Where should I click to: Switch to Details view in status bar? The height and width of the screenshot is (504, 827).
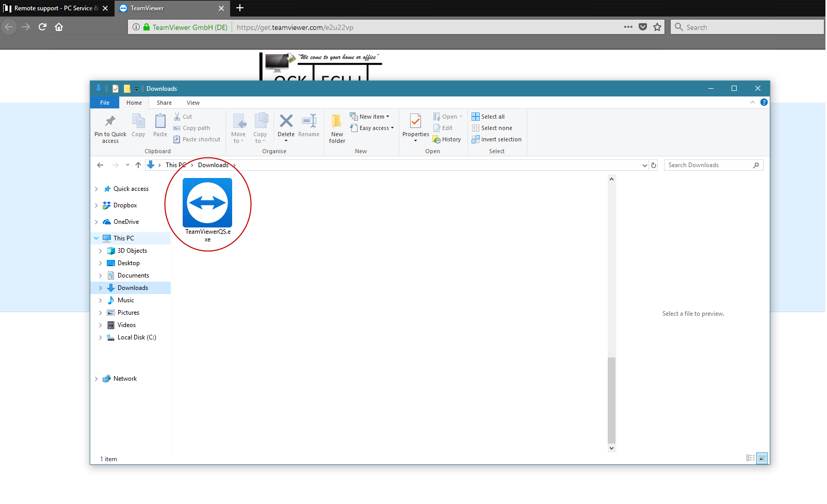(x=751, y=458)
